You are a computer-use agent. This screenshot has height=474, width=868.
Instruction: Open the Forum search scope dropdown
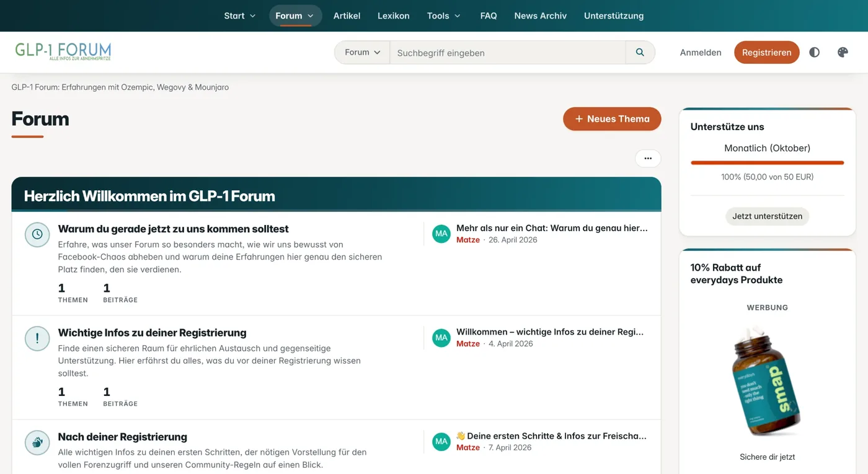coord(362,53)
